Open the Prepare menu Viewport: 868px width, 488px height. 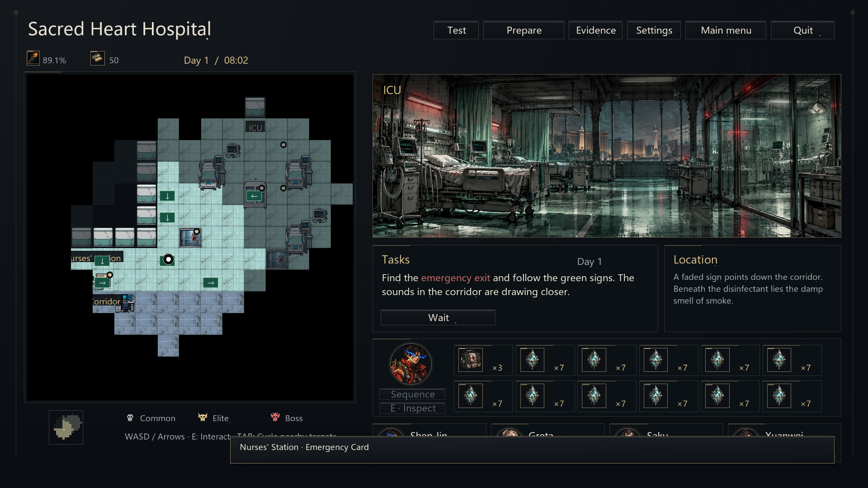(x=524, y=30)
